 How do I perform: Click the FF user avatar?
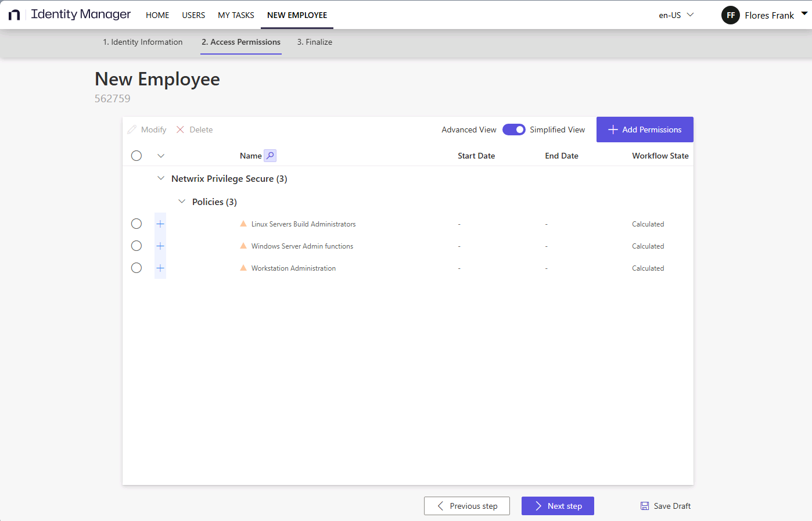[x=731, y=15]
